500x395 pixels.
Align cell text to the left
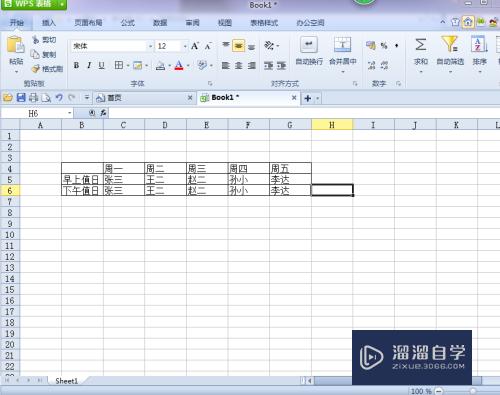pyautogui.click(x=226, y=66)
